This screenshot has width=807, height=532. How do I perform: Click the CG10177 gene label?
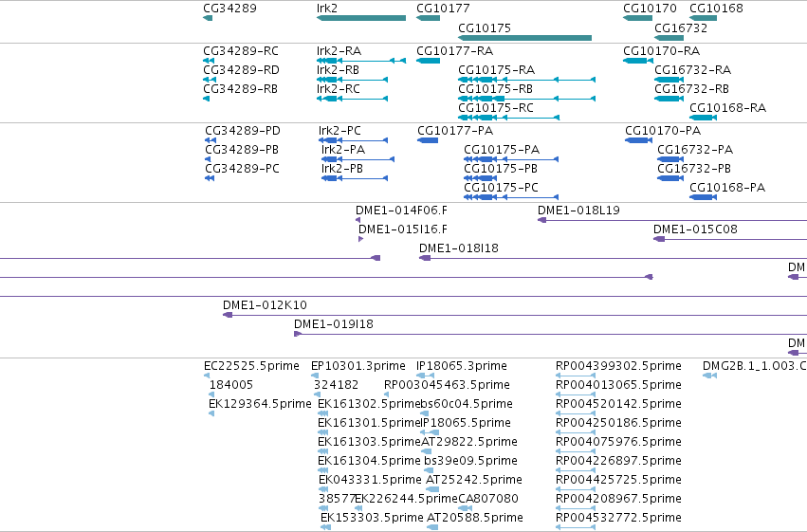[443, 9]
